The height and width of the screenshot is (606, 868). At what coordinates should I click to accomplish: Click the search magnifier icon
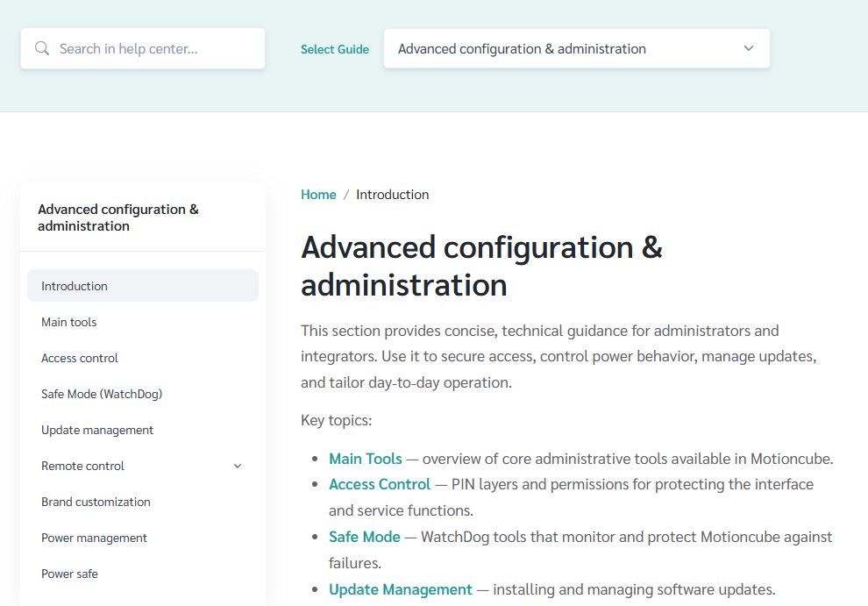click(42, 48)
